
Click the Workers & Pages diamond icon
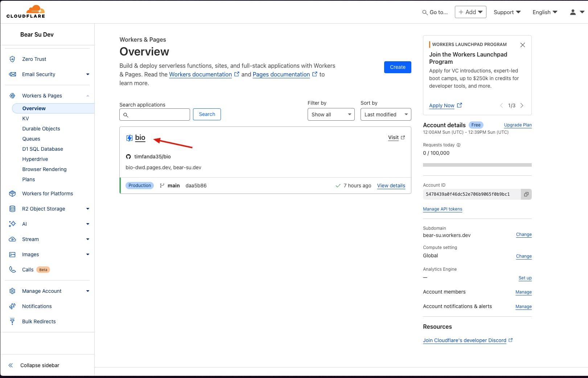click(x=12, y=96)
